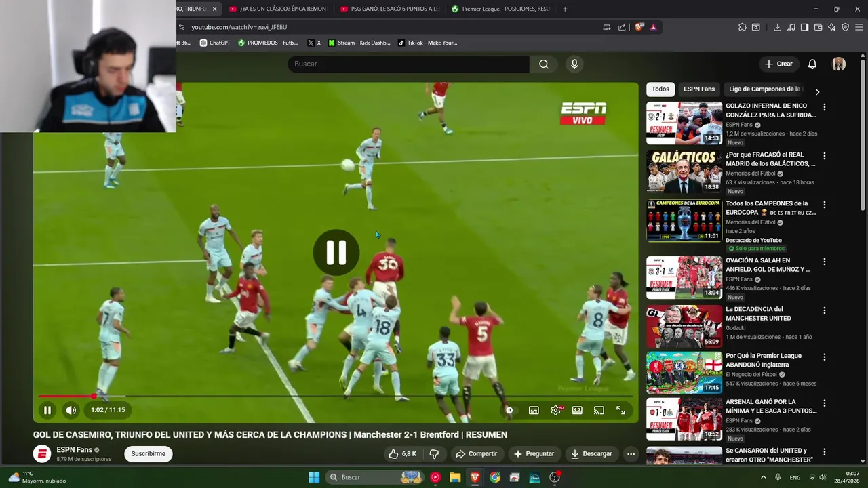The image size is (868, 488).
Task: Open the Windows Start menu
Action: [x=314, y=477]
